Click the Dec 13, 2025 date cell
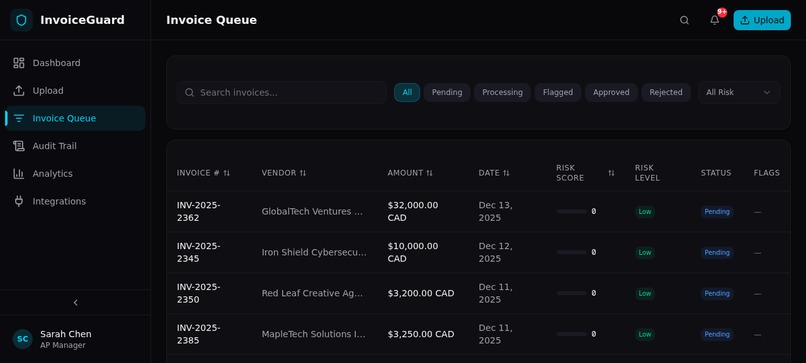Image resolution: width=806 pixels, height=363 pixels. [x=496, y=211]
